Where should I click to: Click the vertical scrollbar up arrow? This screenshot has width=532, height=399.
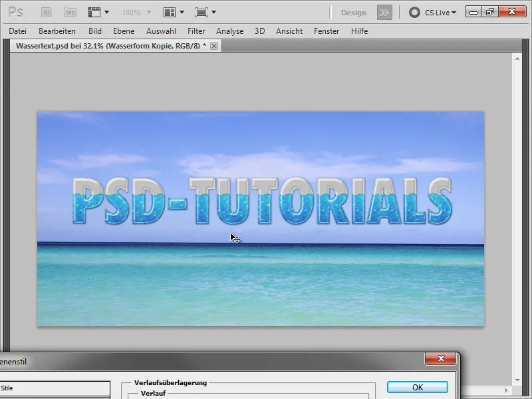click(x=517, y=59)
